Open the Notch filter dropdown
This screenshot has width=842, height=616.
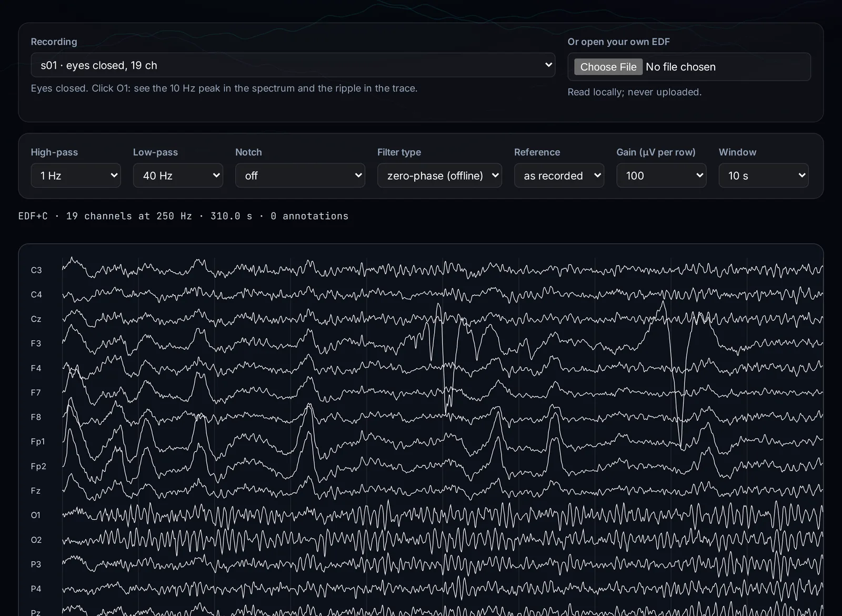point(300,175)
